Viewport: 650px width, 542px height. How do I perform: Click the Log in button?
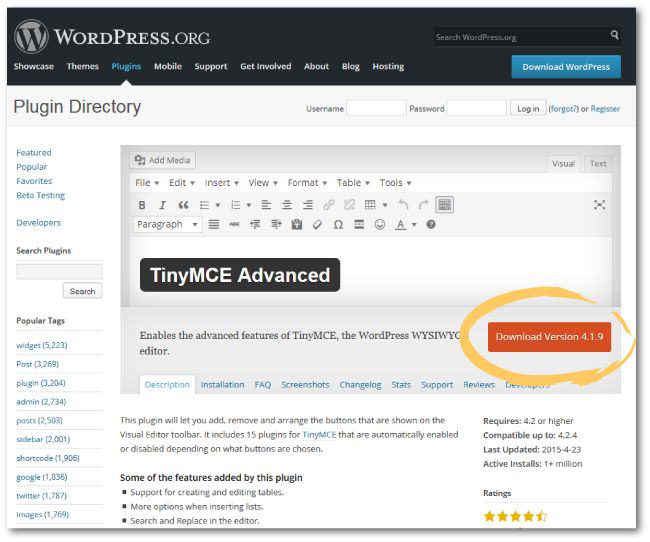(x=528, y=109)
